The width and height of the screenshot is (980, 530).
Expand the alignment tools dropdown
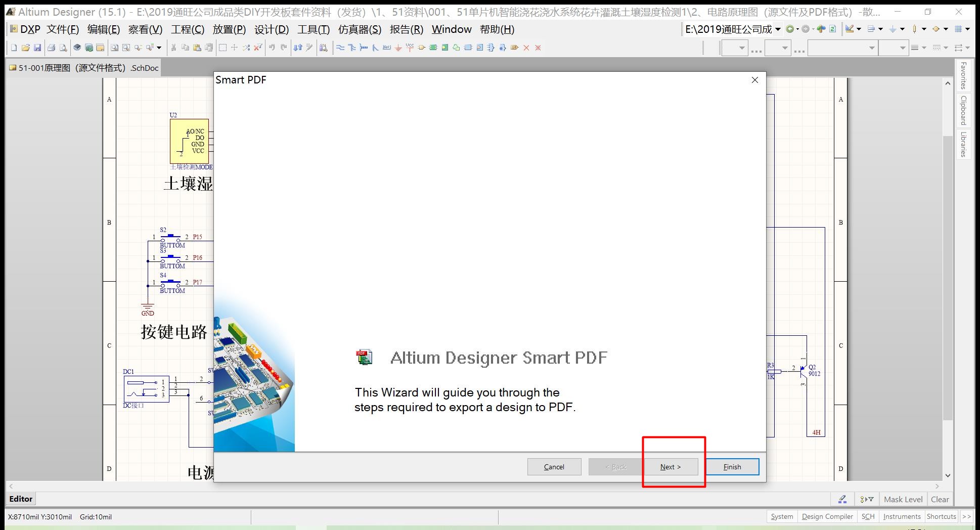pos(880,29)
